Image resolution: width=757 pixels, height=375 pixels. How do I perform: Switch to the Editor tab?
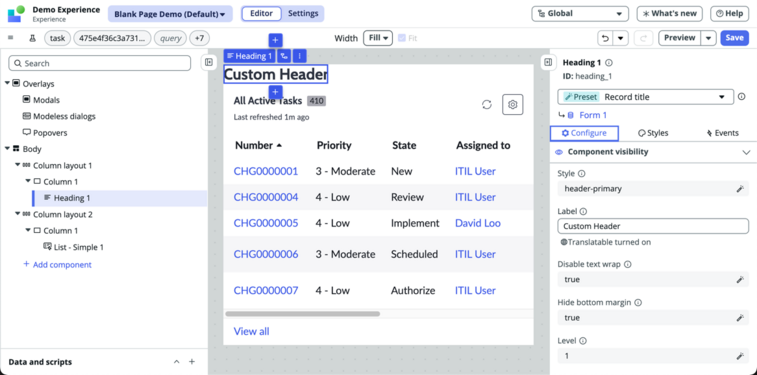tap(261, 14)
